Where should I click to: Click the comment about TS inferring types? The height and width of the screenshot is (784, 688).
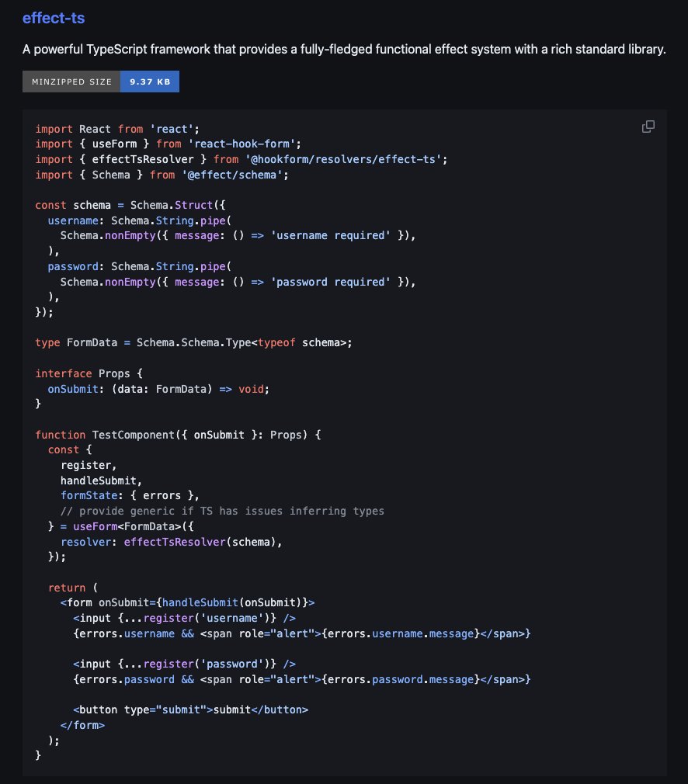pos(222,511)
